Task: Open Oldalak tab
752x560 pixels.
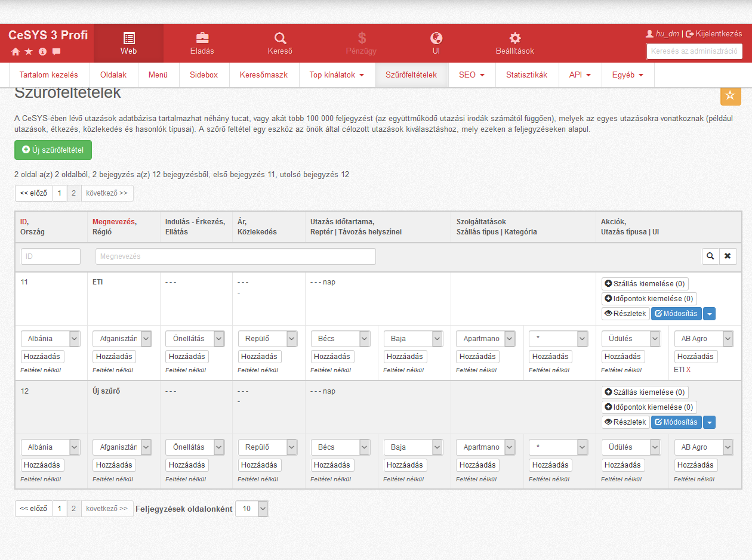Action: tap(113, 75)
